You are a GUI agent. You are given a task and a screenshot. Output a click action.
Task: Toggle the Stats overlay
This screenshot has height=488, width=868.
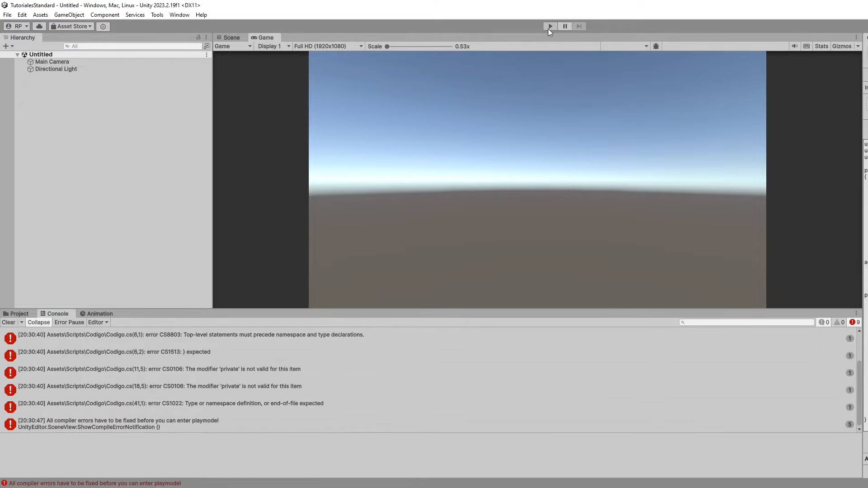[821, 46]
